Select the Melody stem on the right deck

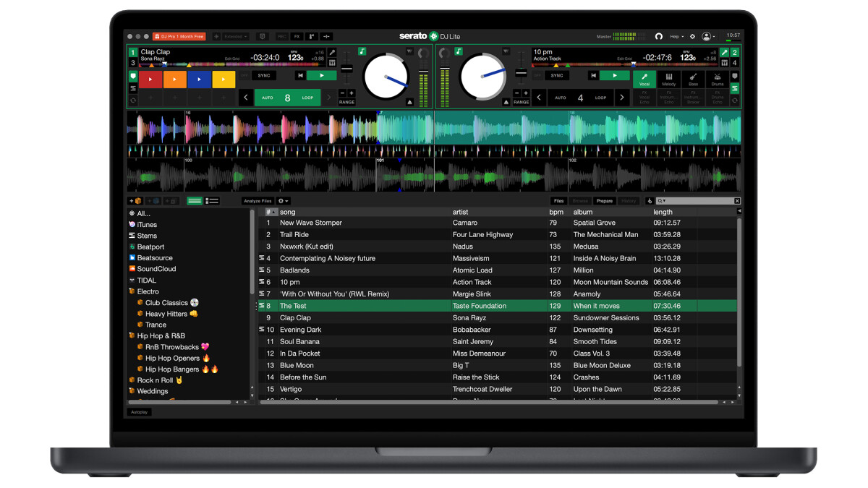click(669, 81)
